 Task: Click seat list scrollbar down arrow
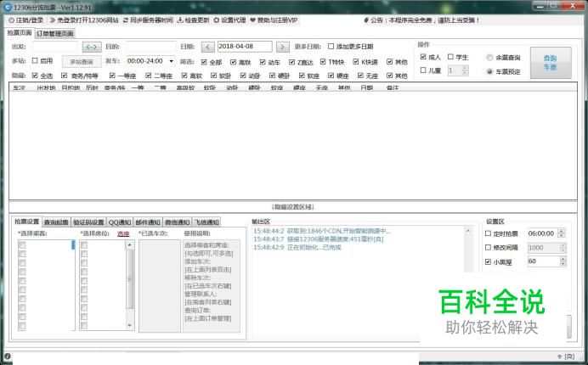(129, 325)
